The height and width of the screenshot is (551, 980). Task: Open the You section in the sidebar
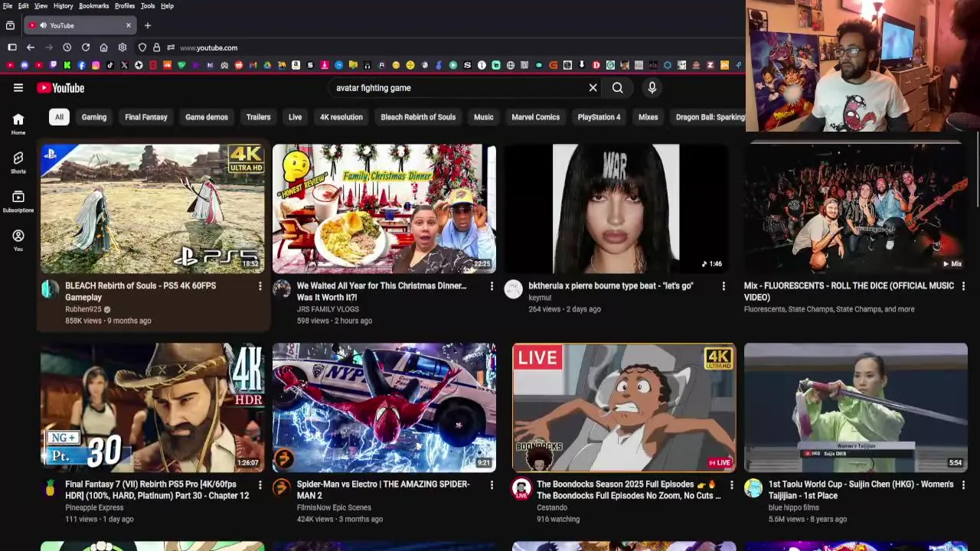pyautogui.click(x=18, y=240)
